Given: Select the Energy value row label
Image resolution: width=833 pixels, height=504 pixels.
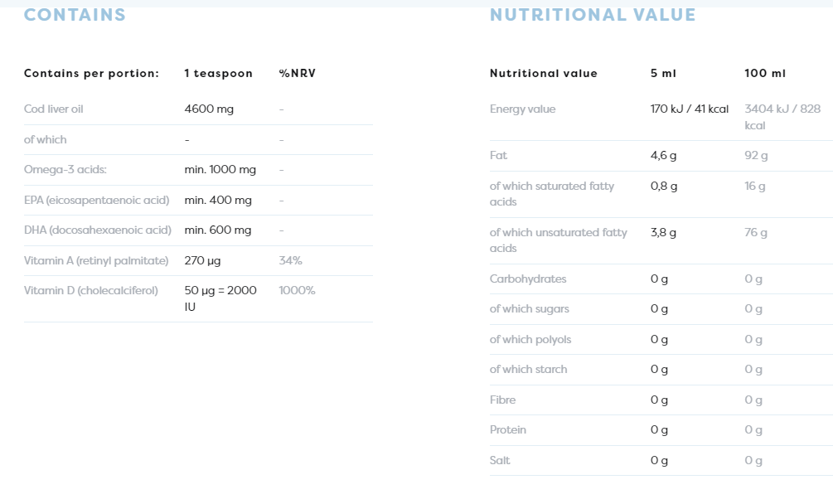Looking at the screenshot, I should click(x=522, y=109).
